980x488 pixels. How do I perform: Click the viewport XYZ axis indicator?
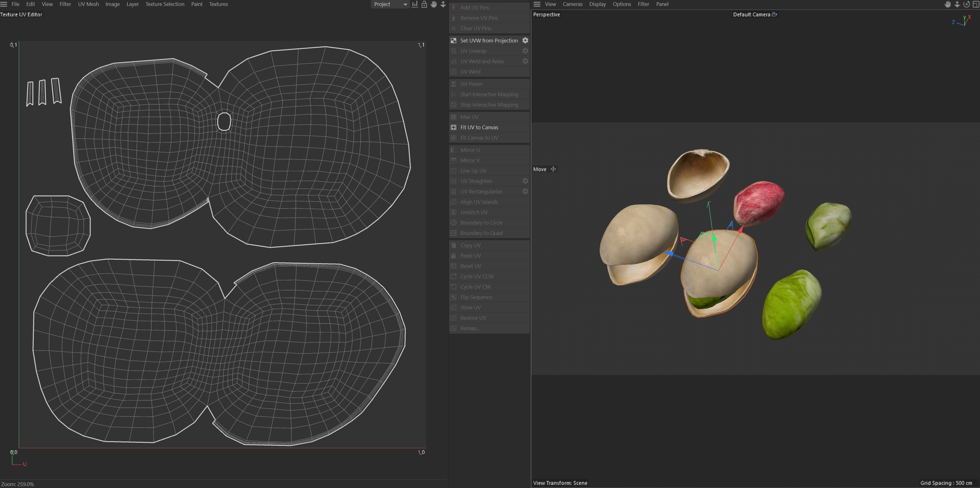(x=963, y=20)
